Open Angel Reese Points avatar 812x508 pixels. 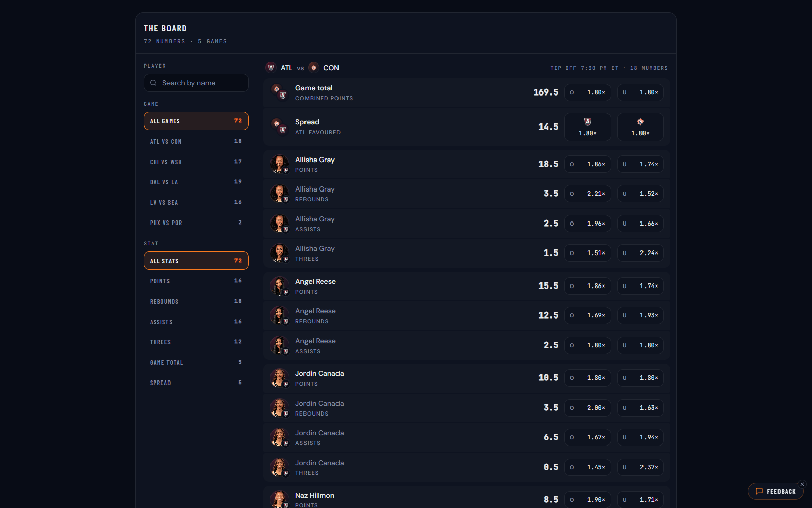280,286
